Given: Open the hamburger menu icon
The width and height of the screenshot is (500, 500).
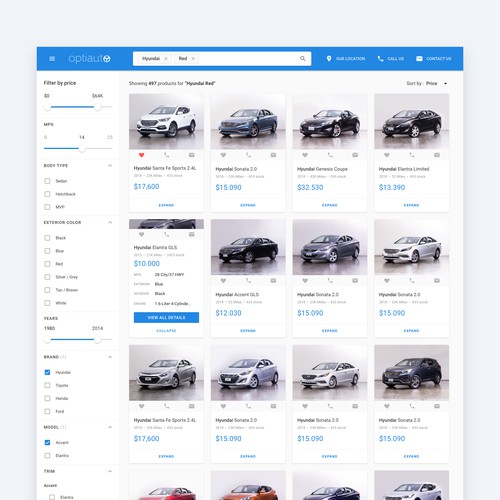Looking at the screenshot, I should point(52,59).
